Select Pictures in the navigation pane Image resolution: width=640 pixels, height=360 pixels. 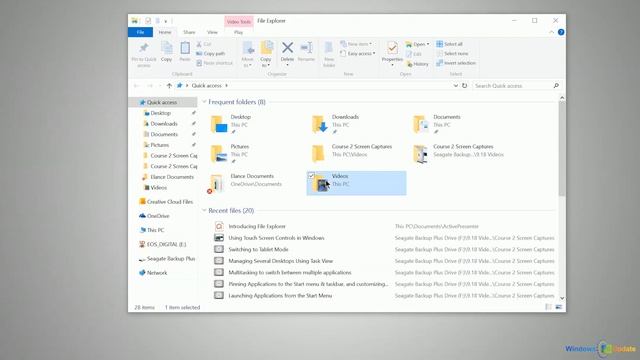(x=160, y=145)
